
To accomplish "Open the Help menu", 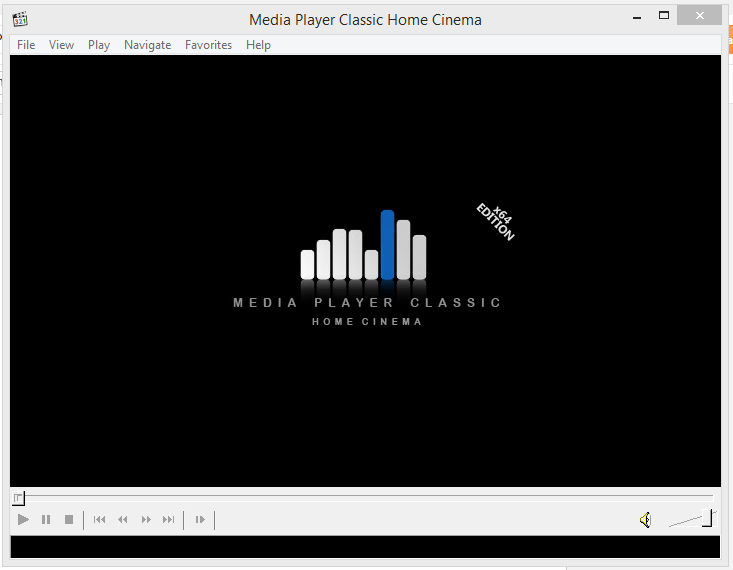I will [x=258, y=45].
